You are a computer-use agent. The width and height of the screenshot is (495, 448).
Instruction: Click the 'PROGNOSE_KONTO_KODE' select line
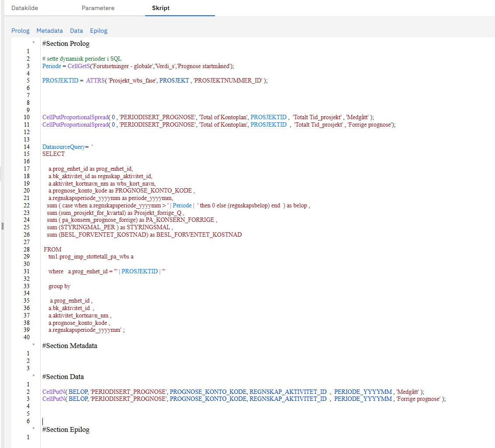121,190
